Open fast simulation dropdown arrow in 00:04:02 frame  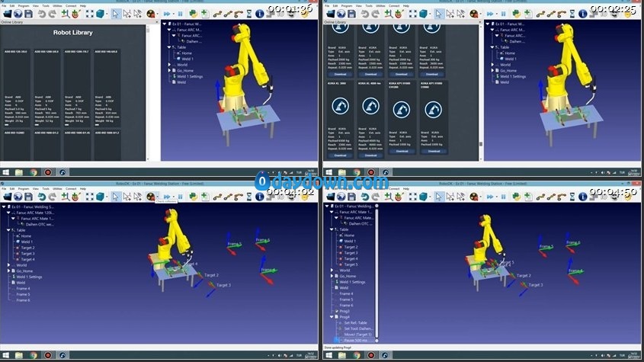[173, 197]
